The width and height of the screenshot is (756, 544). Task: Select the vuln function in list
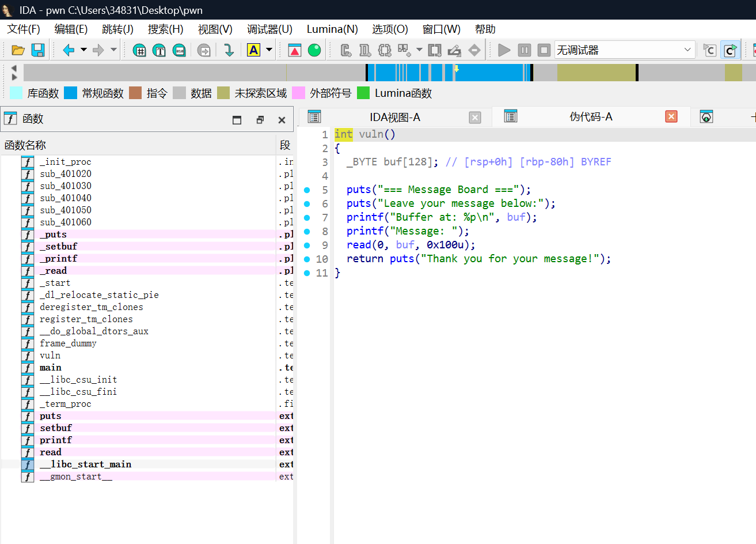(50, 356)
